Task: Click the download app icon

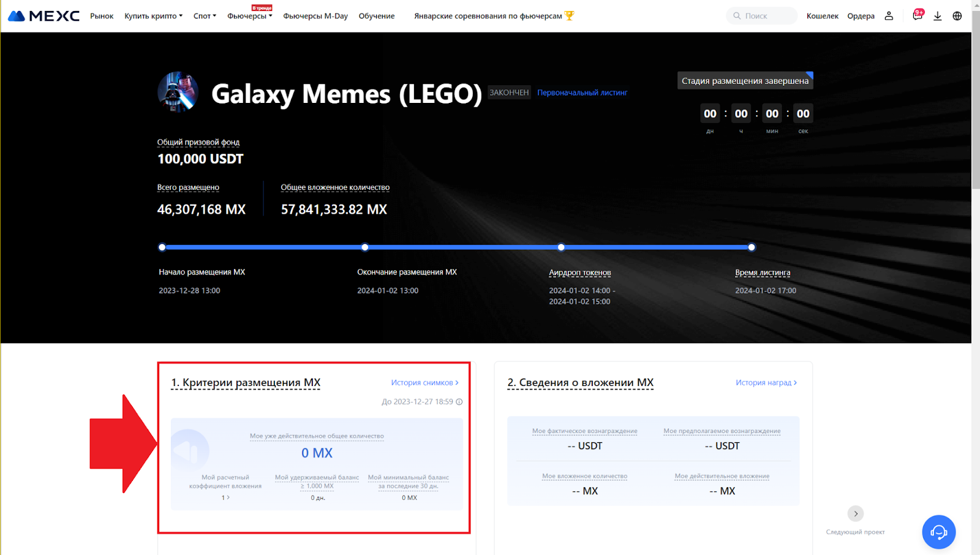Action: tap(937, 16)
